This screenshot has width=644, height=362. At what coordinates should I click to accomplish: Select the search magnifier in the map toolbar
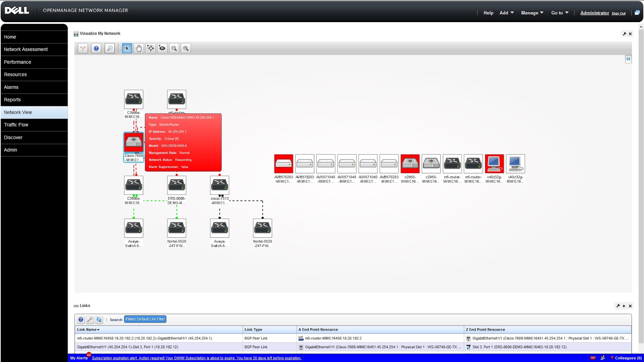tap(109, 48)
